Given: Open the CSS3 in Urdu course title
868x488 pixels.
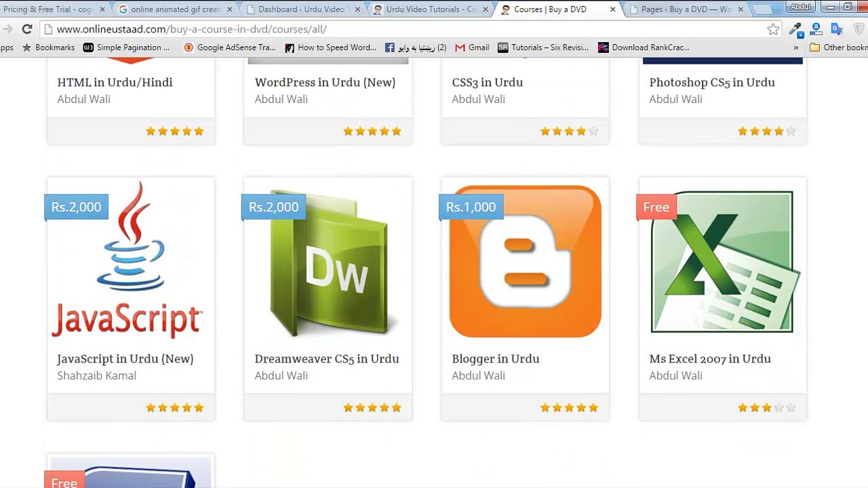Looking at the screenshot, I should pyautogui.click(x=487, y=82).
